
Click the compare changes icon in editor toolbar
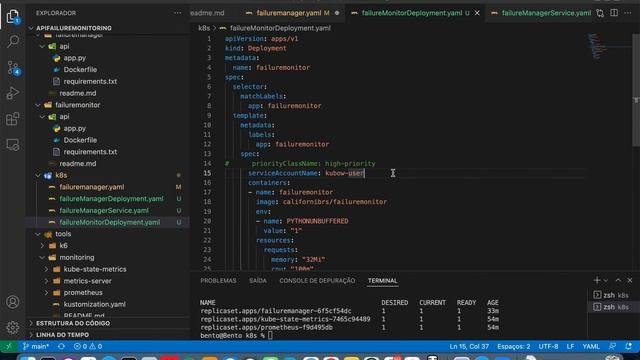600,13
